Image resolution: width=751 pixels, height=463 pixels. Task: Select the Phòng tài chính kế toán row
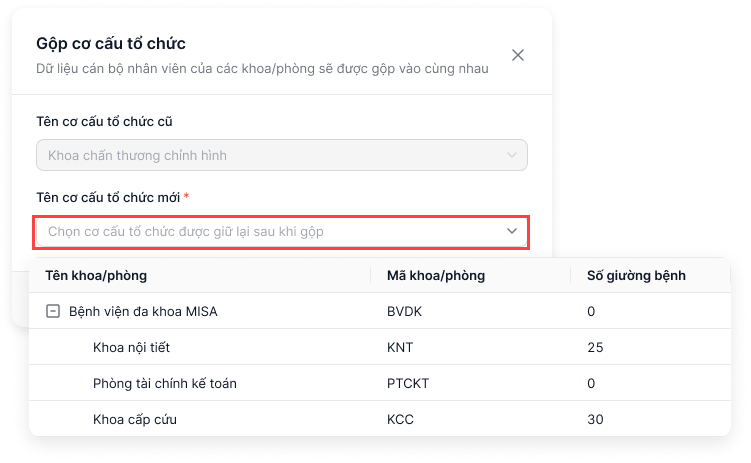point(380,383)
